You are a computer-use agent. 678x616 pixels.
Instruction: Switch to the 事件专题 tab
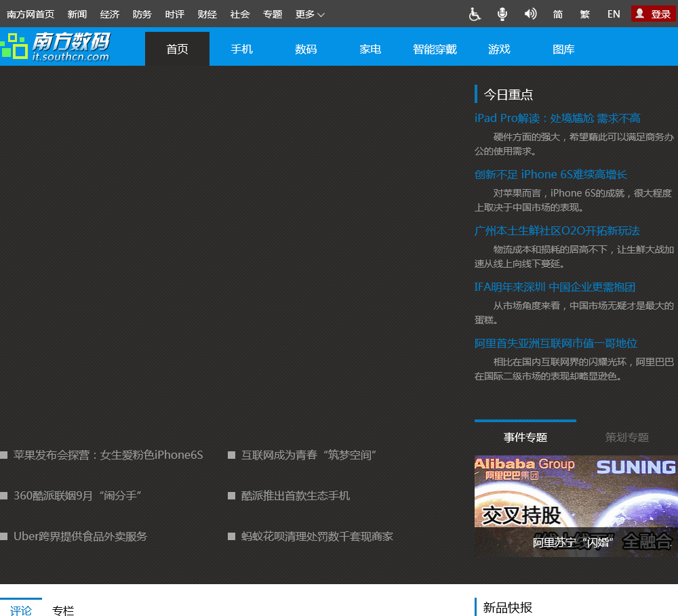(525, 437)
